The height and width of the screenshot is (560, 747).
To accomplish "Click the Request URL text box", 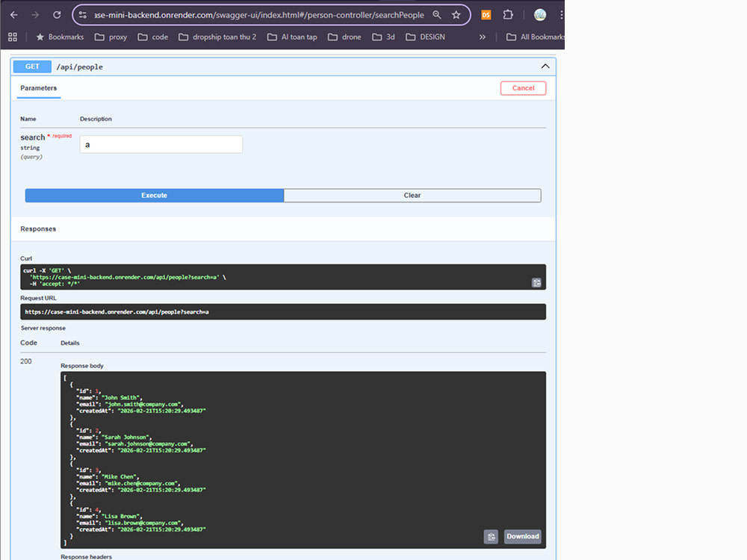I will click(283, 312).
